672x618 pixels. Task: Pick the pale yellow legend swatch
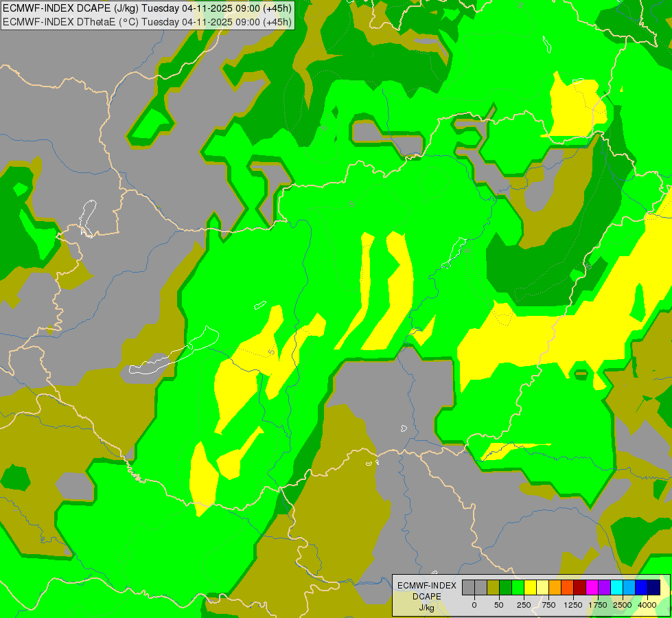(x=542, y=587)
